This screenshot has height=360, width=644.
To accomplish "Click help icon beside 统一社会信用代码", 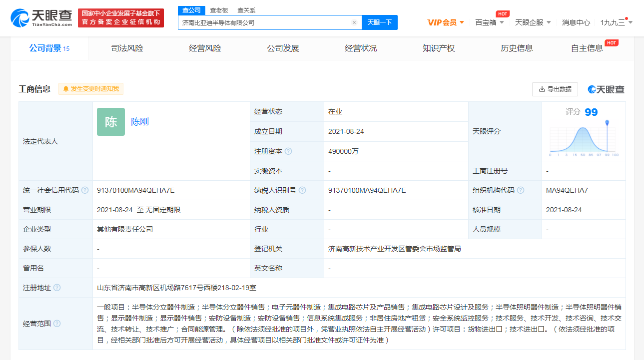I will [85, 190].
